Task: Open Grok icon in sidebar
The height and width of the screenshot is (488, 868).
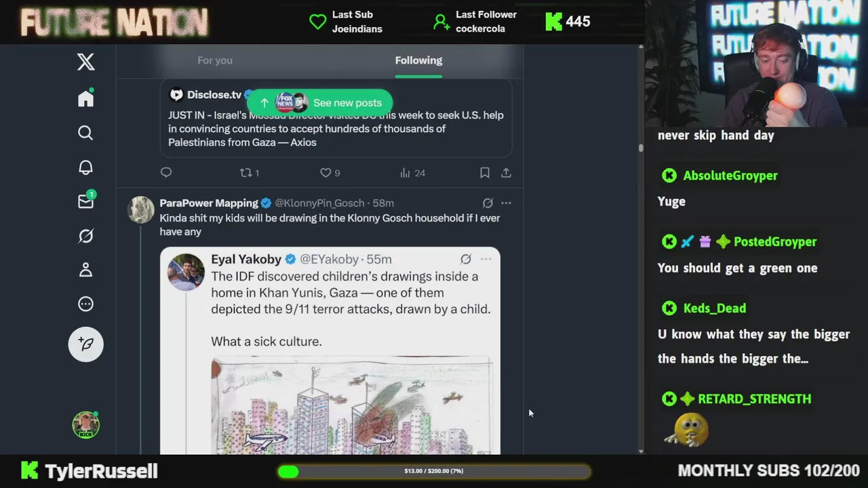Action: tap(85, 236)
